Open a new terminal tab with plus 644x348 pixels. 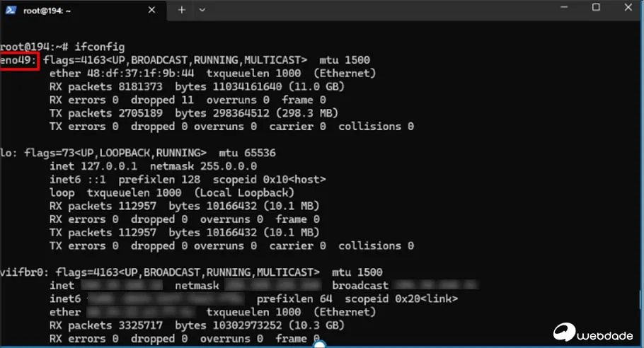click(182, 10)
